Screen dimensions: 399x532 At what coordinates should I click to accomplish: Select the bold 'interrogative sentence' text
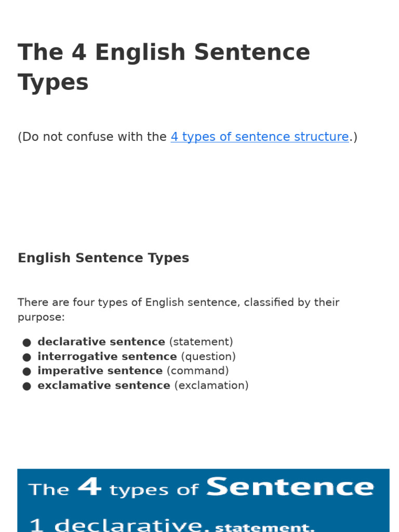[x=107, y=356]
